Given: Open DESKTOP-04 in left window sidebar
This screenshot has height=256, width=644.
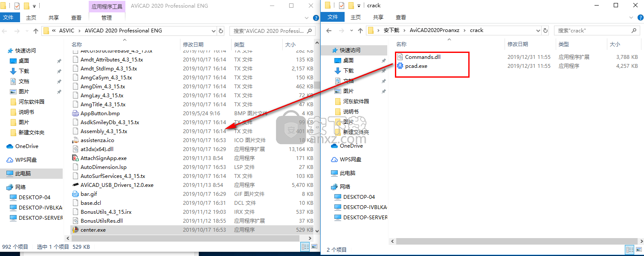Looking at the screenshot, I should (34, 197).
